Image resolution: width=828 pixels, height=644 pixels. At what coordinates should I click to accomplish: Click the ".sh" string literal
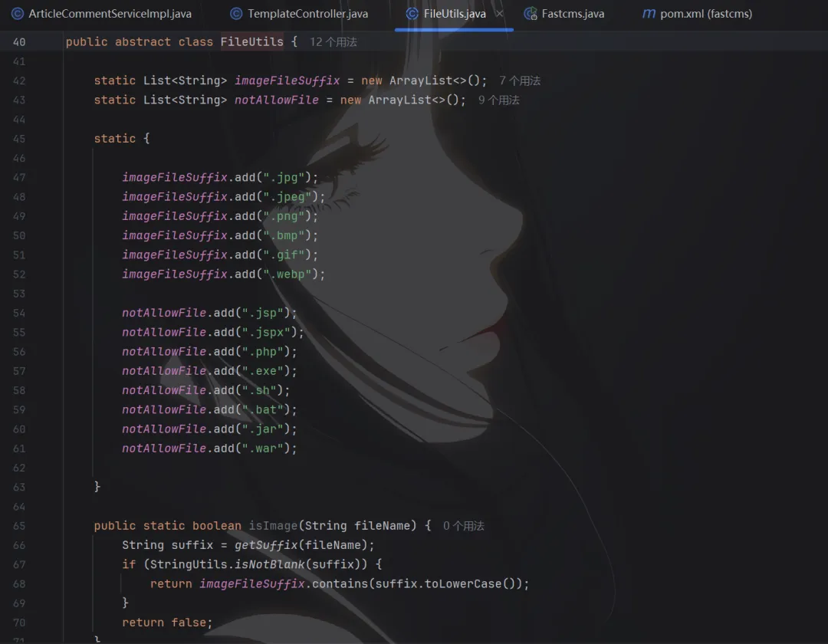(x=259, y=391)
